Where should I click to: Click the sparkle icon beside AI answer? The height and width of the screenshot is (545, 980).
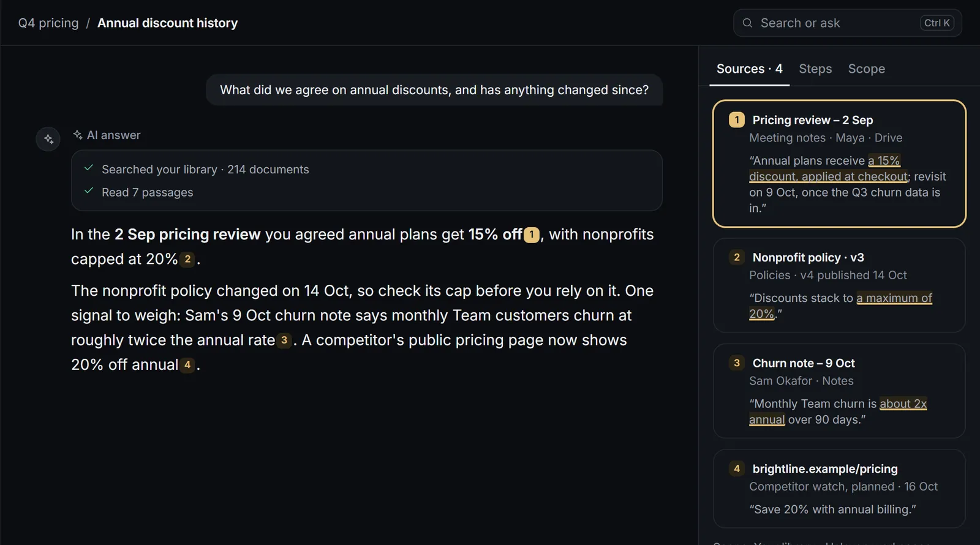pos(78,135)
